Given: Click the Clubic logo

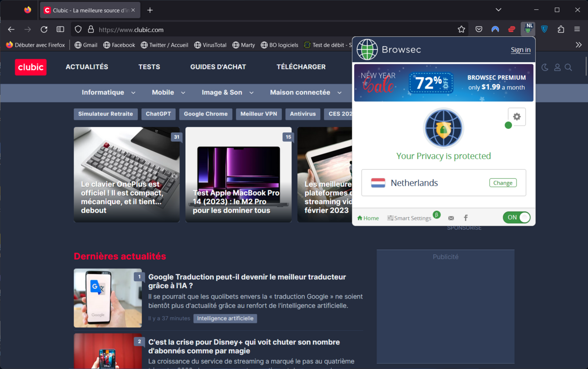Looking at the screenshot, I should (x=31, y=67).
